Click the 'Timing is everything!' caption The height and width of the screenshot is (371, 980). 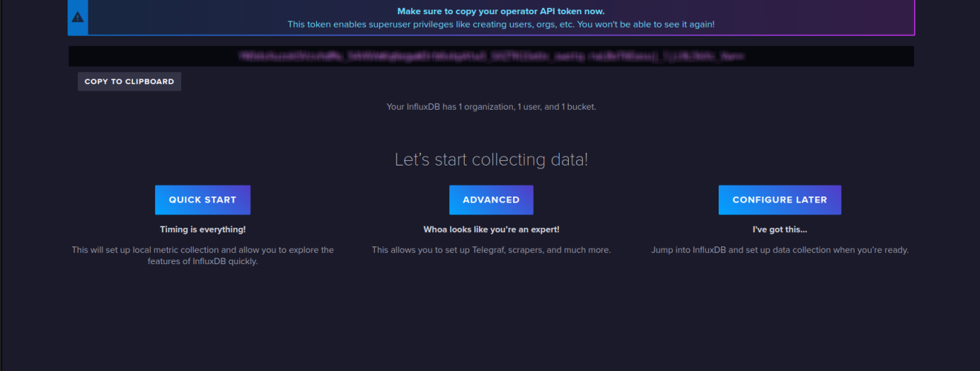click(x=203, y=230)
